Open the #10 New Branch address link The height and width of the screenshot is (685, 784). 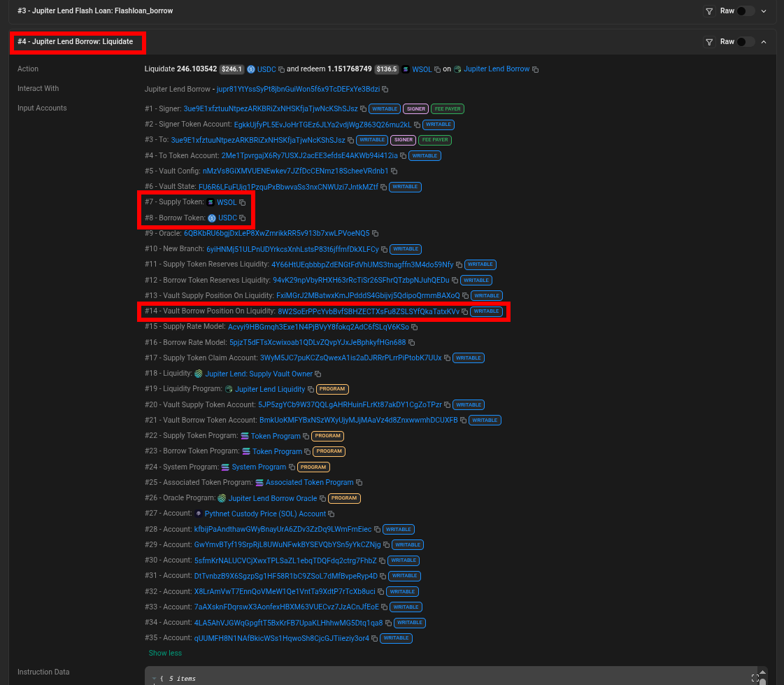[292, 248]
